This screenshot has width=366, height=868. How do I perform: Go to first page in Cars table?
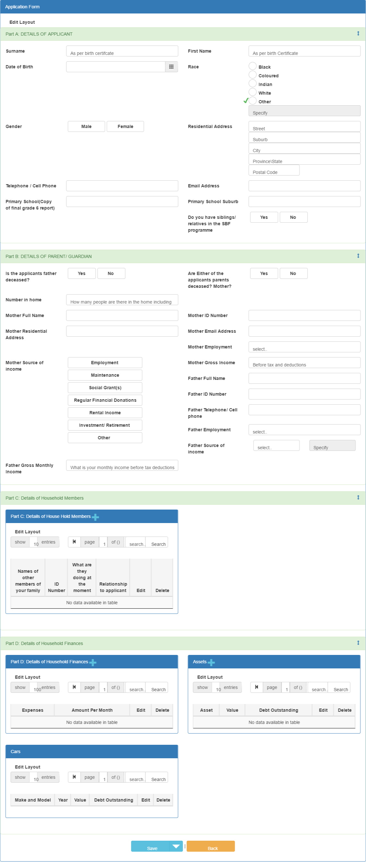(74, 777)
